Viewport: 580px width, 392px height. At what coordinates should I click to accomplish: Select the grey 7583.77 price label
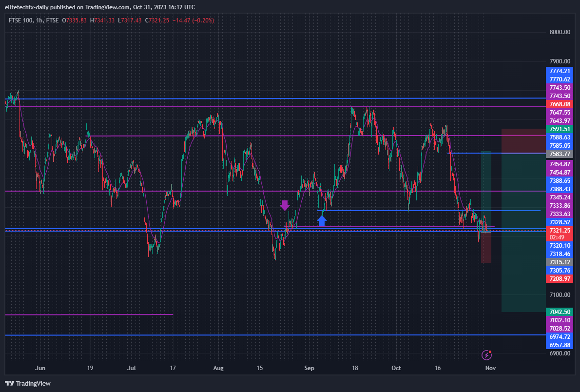pos(560,154)
